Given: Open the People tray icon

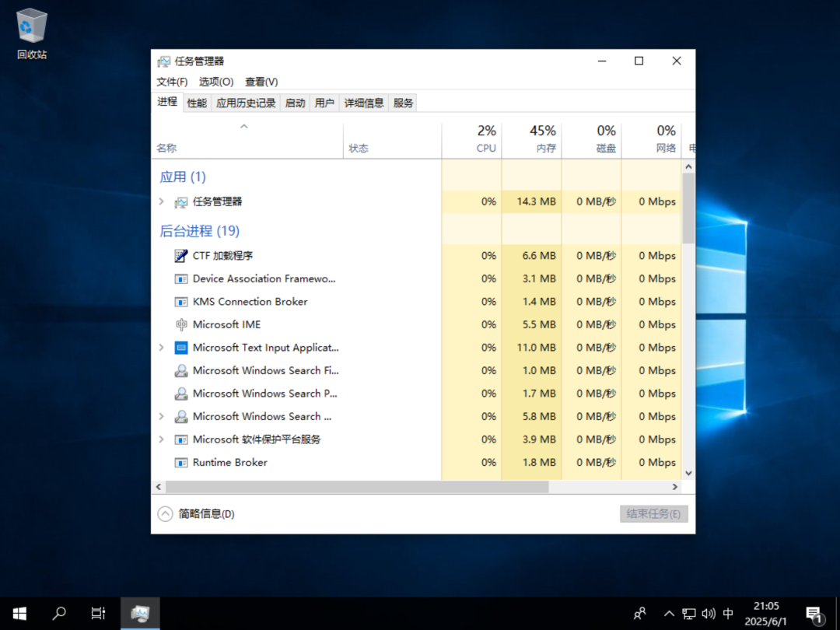Looking at the screenshot, I should pos(639,614).
